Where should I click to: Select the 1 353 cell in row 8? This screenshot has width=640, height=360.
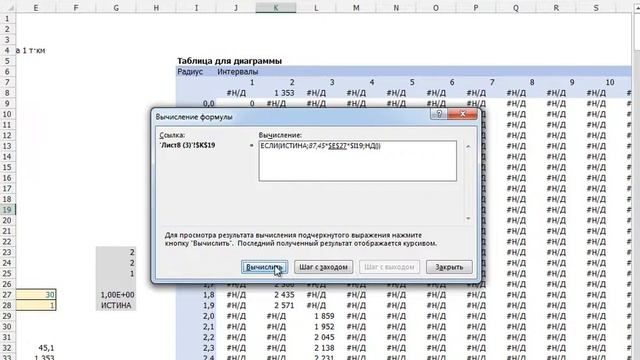[276, 93]
